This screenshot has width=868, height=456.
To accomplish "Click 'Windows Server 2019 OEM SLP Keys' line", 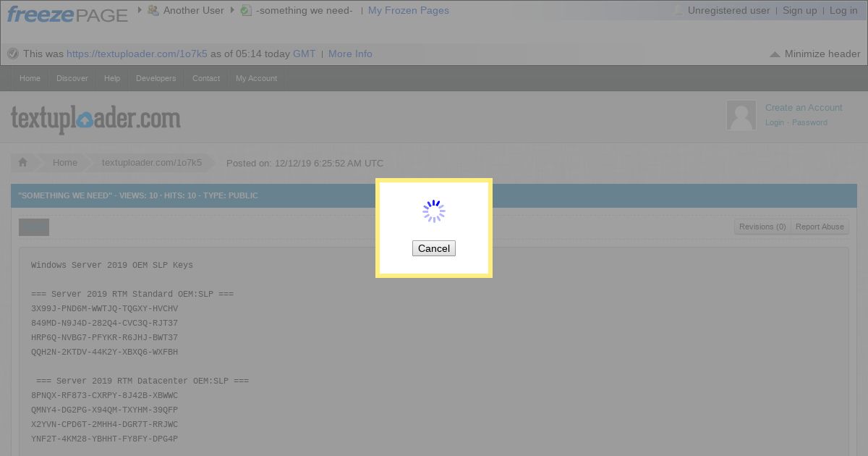I will [x=112, y=265].
